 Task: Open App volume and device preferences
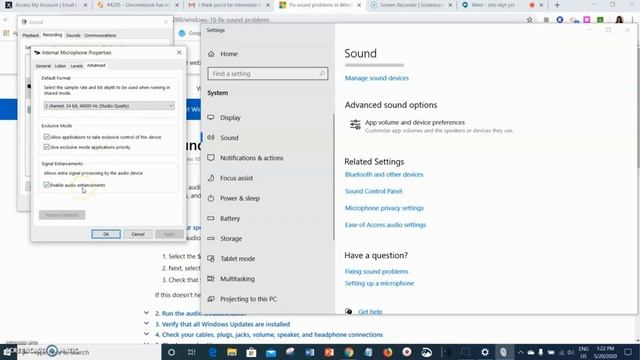tap(432, 126)
